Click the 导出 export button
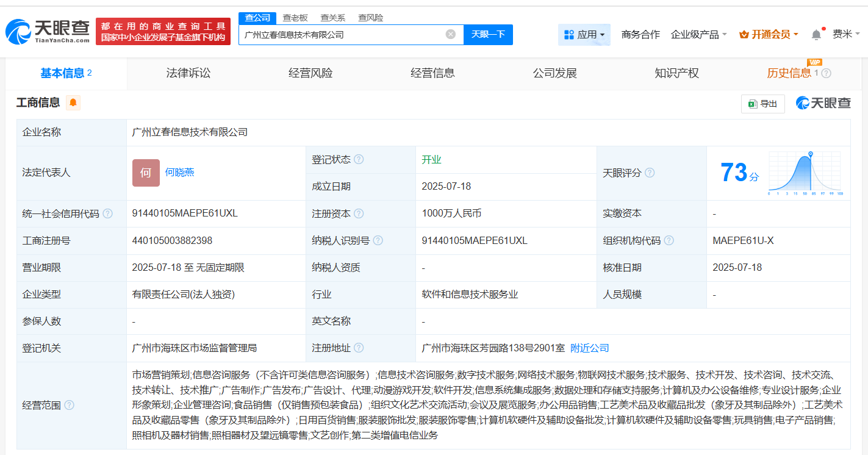868x455 pixels. pyautogui.click(x=762, y=104)
